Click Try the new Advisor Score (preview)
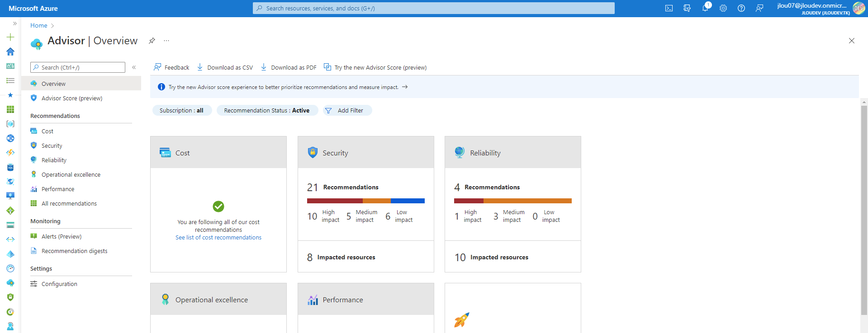Image resolution: width=868 pixels, height=333 pixels. coord(375,67)
